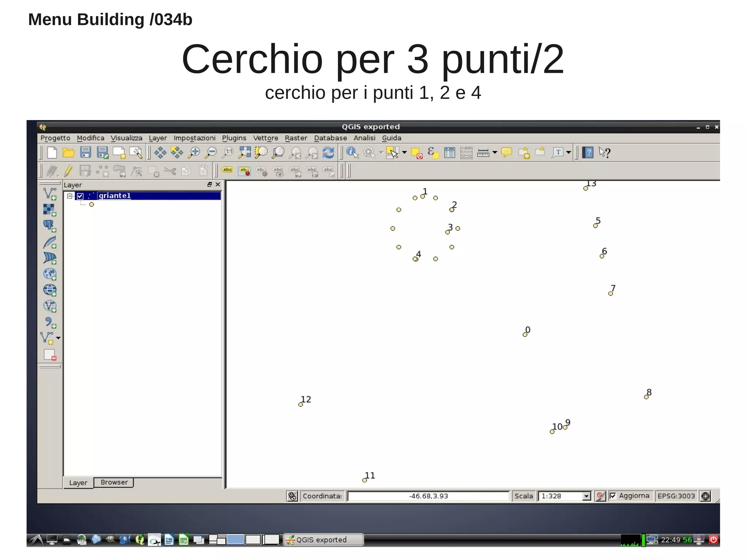Select by expression icon

(433, 152)
